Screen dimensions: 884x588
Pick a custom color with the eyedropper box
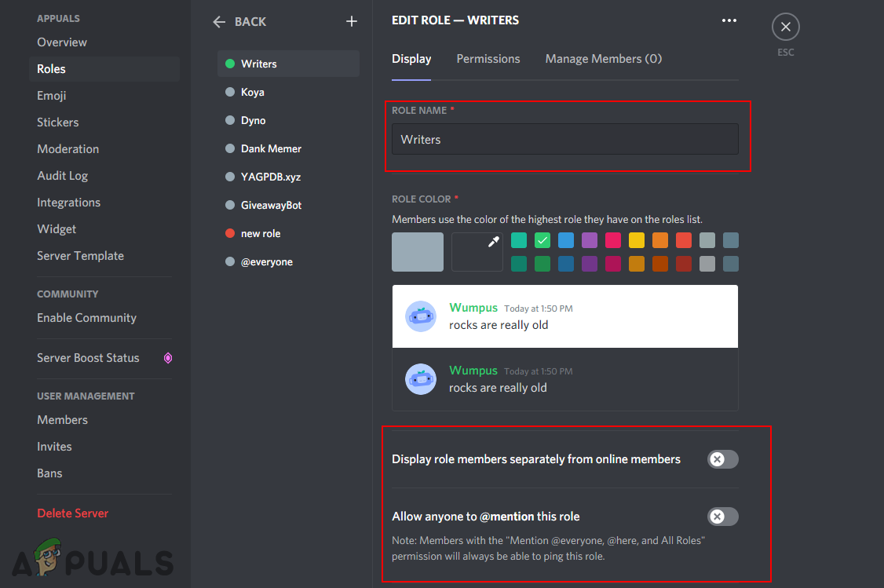click(x=477, y=252)
